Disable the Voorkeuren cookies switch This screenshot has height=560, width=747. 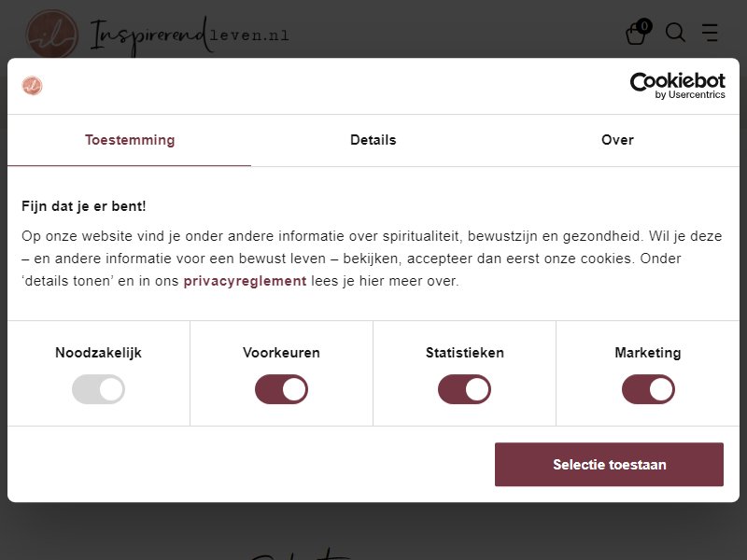[x=281, y=389]
